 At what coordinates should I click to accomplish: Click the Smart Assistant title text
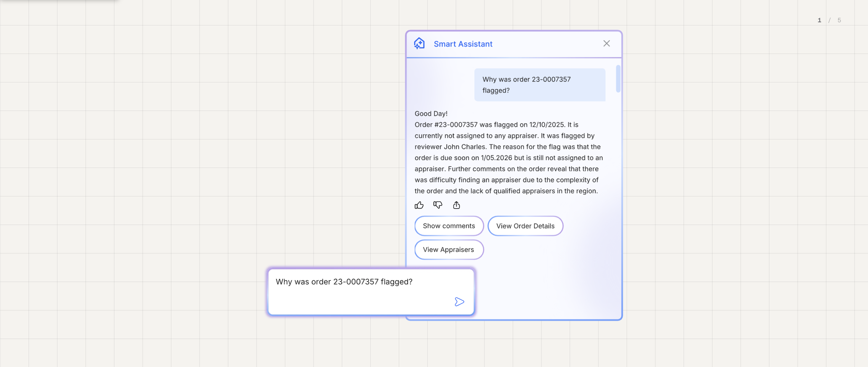tap(463, 44)
